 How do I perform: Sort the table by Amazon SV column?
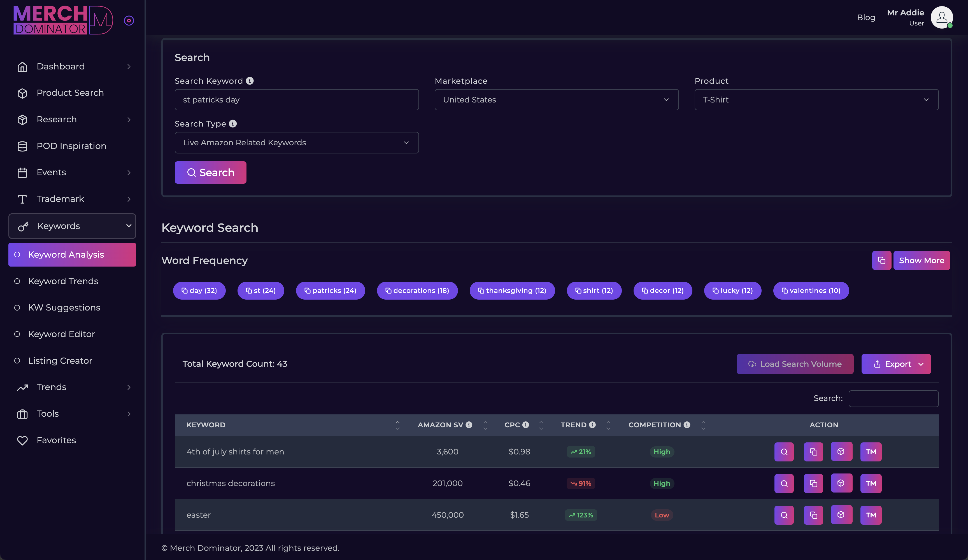pos(485,425)
